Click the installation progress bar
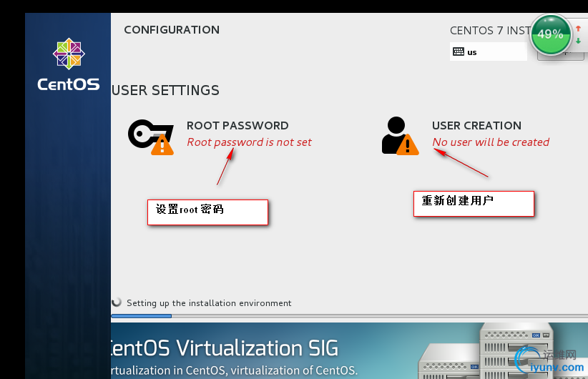 (x=350, y=316)
